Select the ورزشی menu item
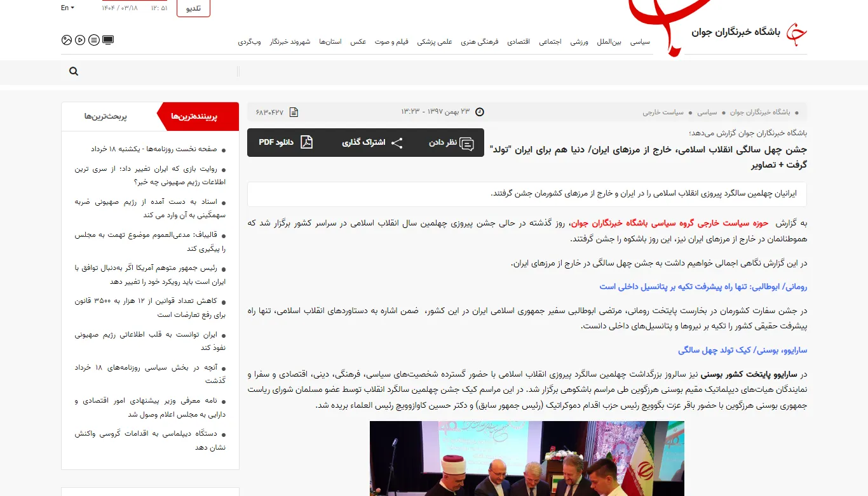Image resolution: width=868 pixels, height=496 pixels. pyautogui.click(x=580, y=41)
